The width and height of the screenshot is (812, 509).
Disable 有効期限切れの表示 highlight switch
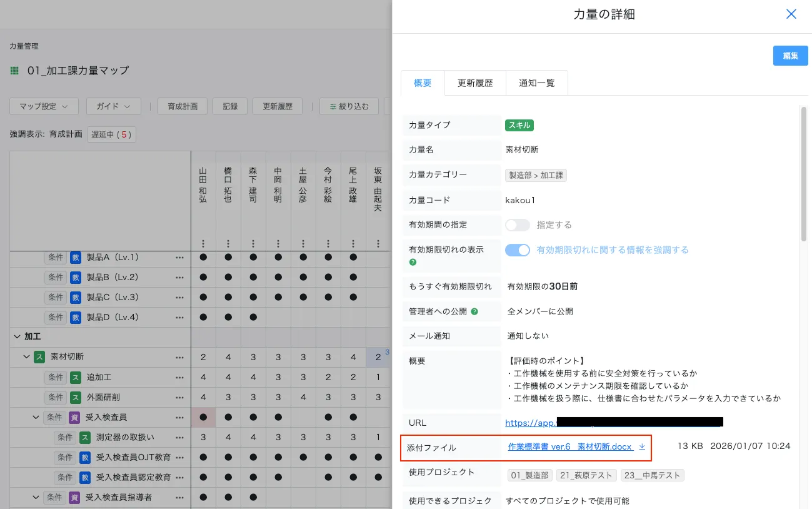[x=517, y=250]
